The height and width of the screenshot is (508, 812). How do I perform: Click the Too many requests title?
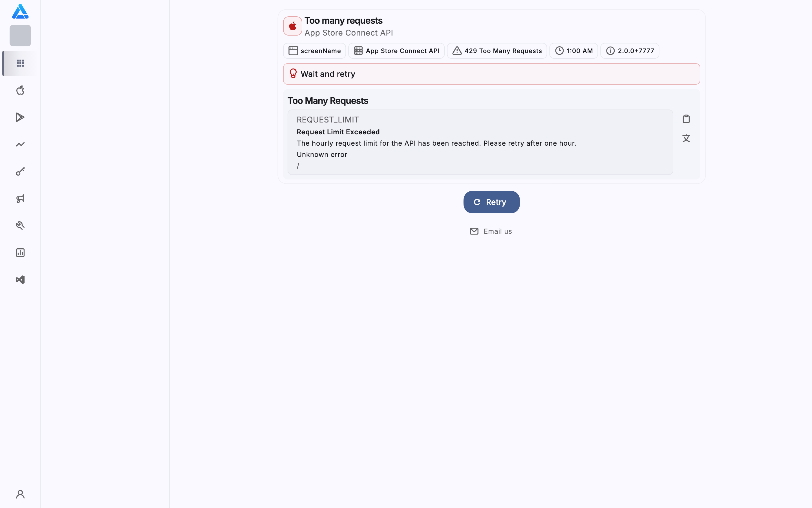(343, 21)
